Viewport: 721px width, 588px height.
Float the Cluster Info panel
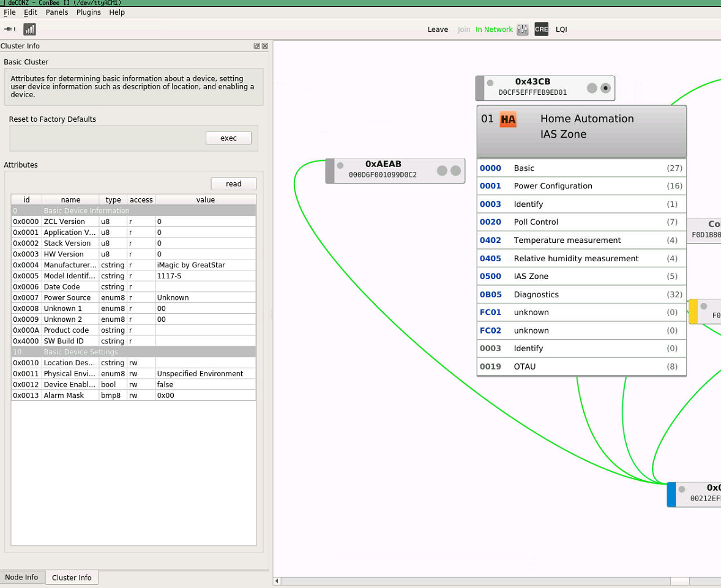coord(257,46)
